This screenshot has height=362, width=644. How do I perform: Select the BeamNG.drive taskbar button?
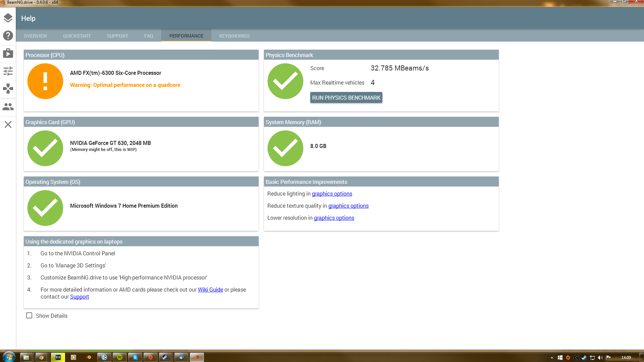pos(197,357)
